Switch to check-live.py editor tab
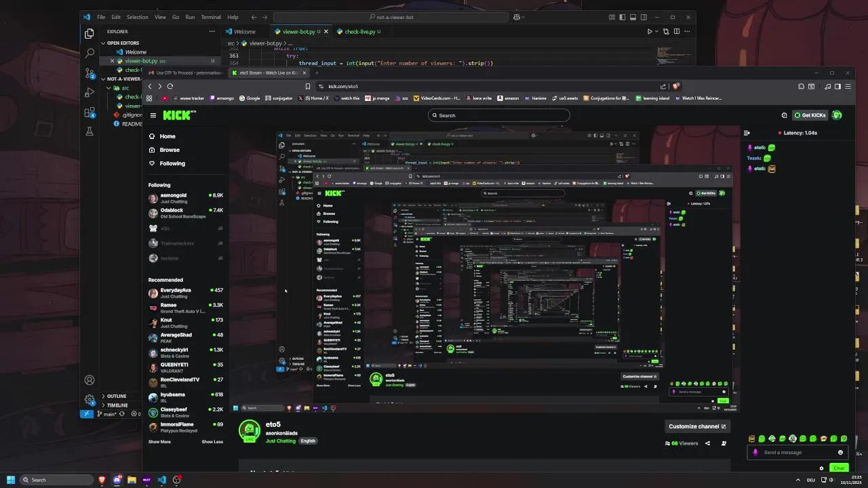Image resolution: width=868 pixels, height=488 pixels. click(x=359, y=31)
